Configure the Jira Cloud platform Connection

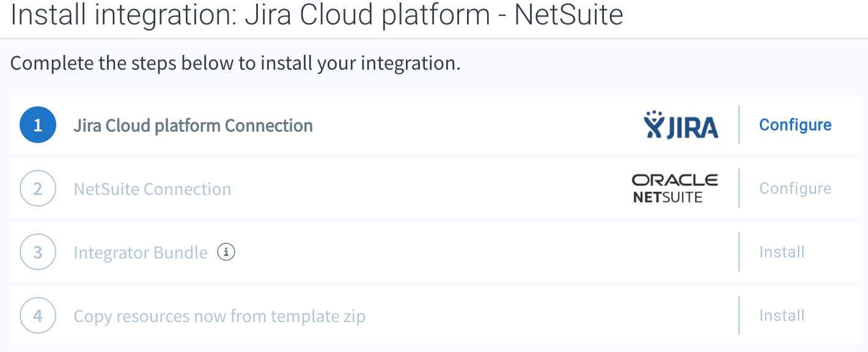click(795, 125)
